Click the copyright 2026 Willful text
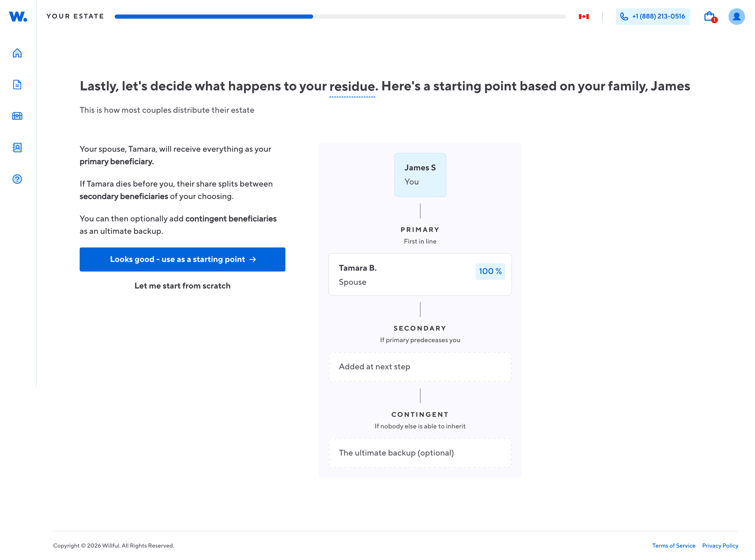Viewport: 755px width, 560px height. pos(114,546)
